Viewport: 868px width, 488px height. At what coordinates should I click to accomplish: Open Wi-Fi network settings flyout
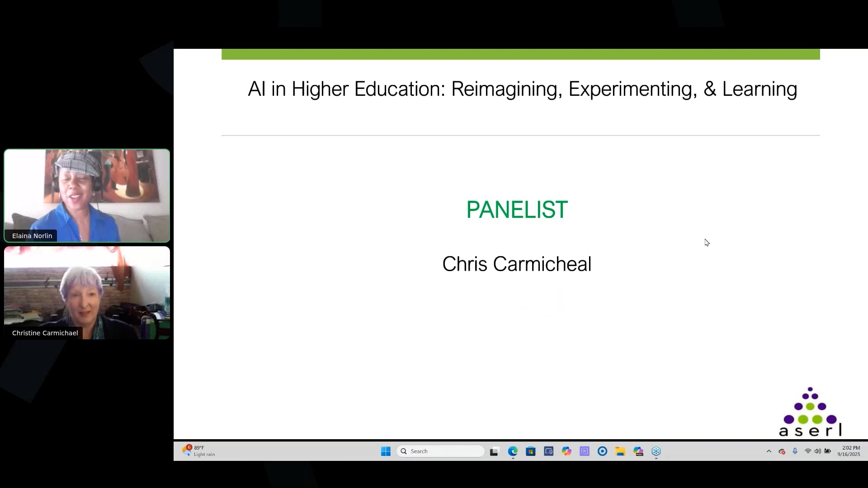(808, 451)
